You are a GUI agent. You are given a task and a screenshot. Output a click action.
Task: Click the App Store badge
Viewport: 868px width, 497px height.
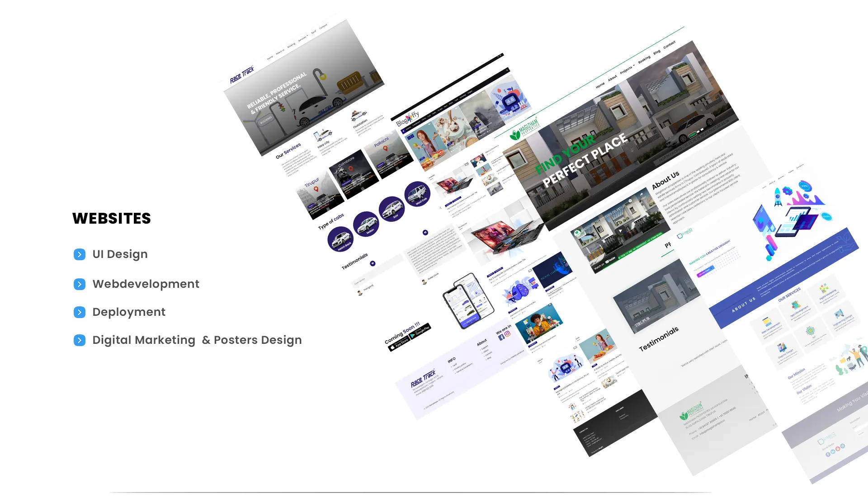pos(399,344)
